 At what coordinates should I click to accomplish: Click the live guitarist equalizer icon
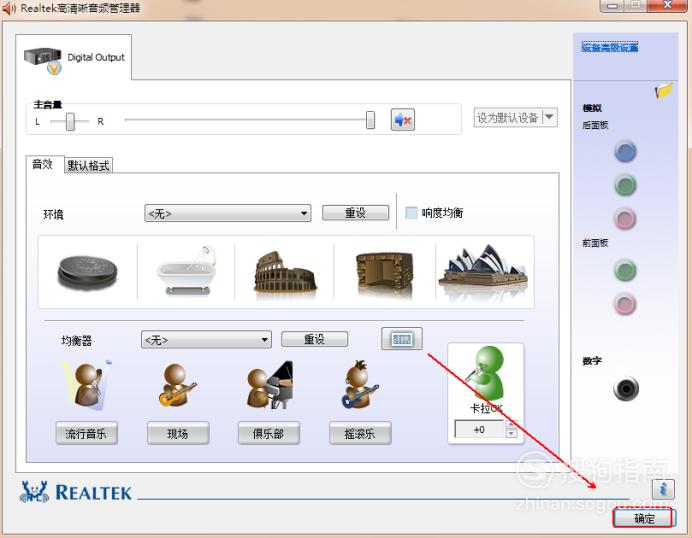point(177,385)
